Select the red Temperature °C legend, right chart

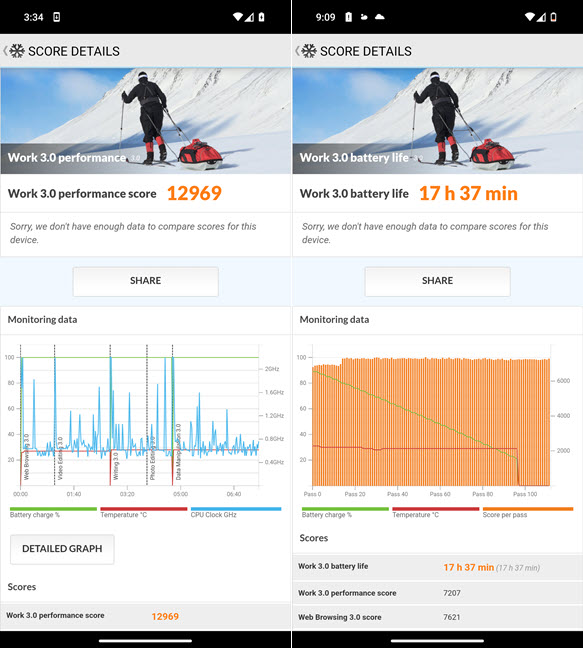[x=435, y=512]
